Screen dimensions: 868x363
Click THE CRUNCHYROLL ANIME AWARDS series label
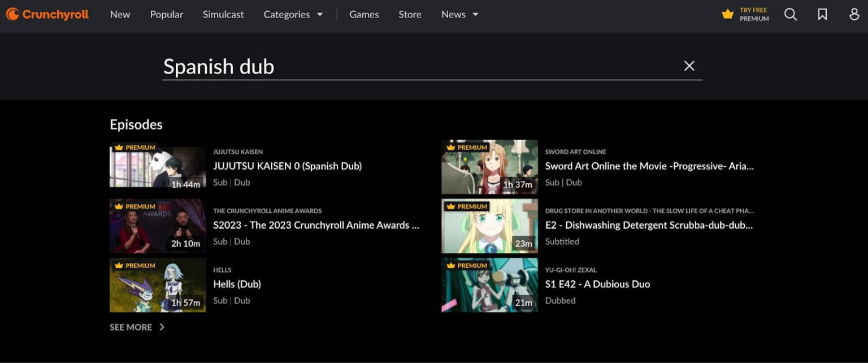[x=267, y=211]
